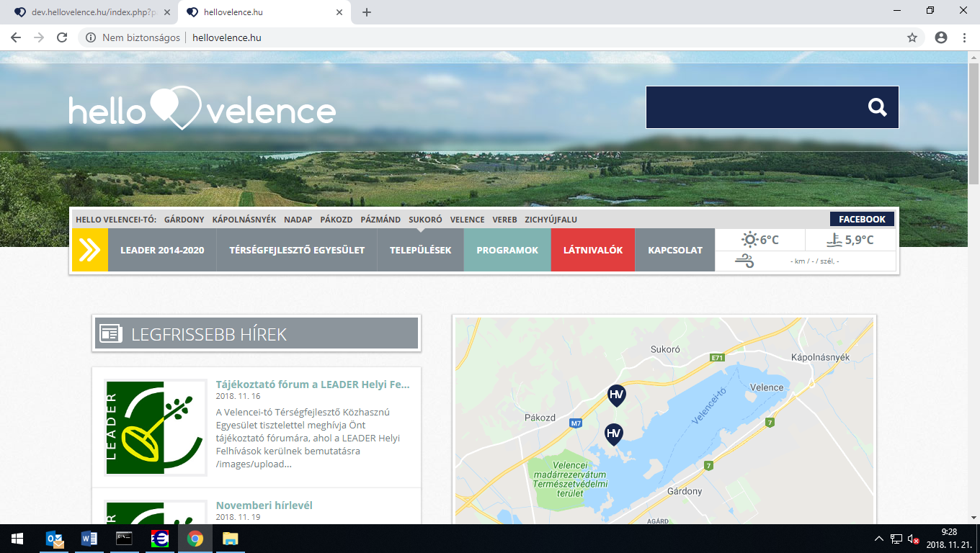Open the Nadap settlement link
Screen dimensions: 980x553
(x=298, y=220)
